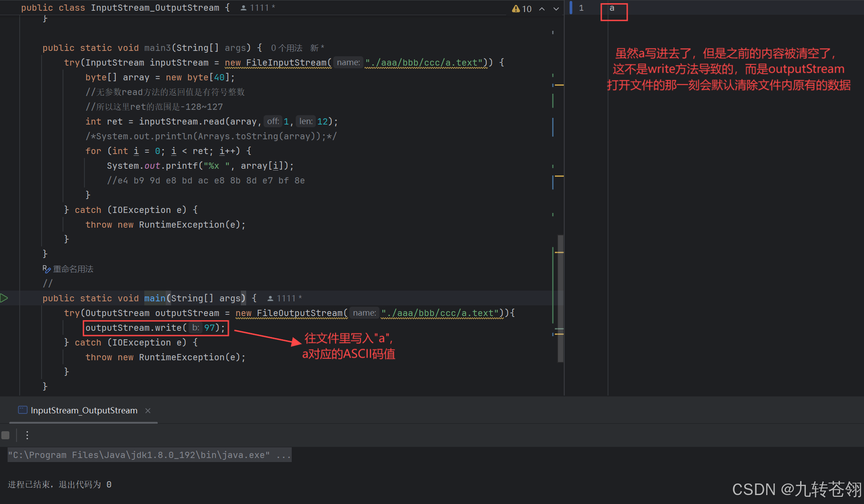Viewport: 864px width, 504px height.
Task: Go to previous highlighted problem with up chevron
Action: (x=542, y=8)
